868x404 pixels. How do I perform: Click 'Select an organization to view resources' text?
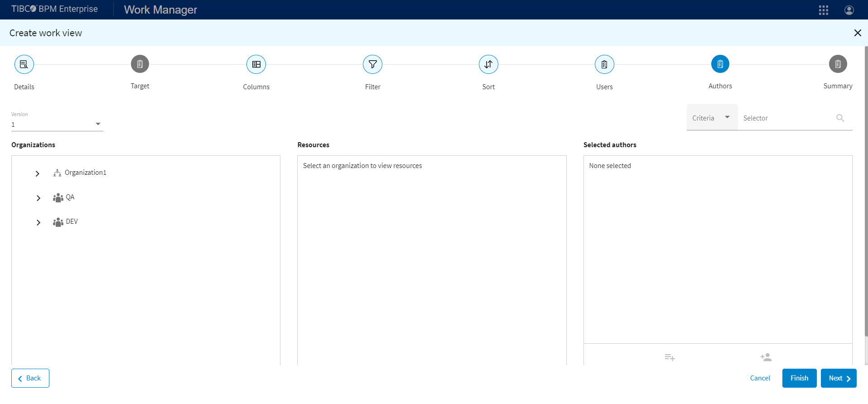(362, 166)
